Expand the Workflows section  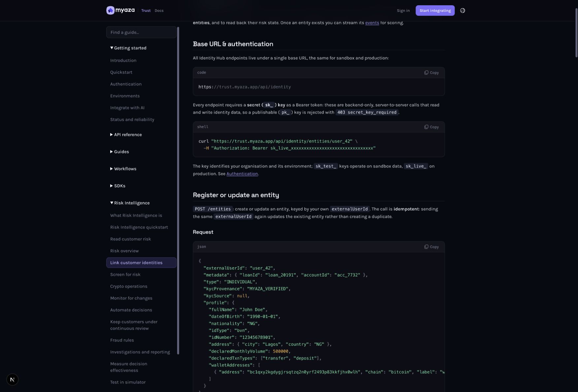click(x=123, y=169)
